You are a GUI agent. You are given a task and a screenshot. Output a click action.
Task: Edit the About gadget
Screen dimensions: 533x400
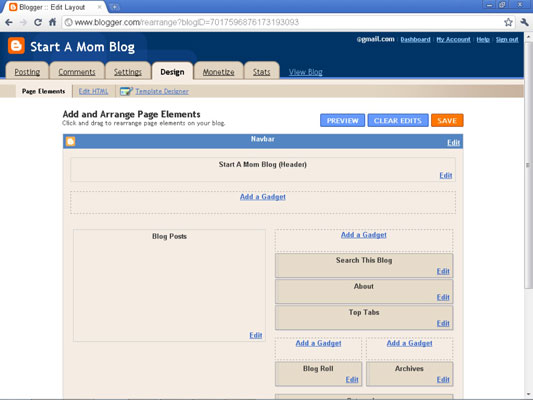443,297
